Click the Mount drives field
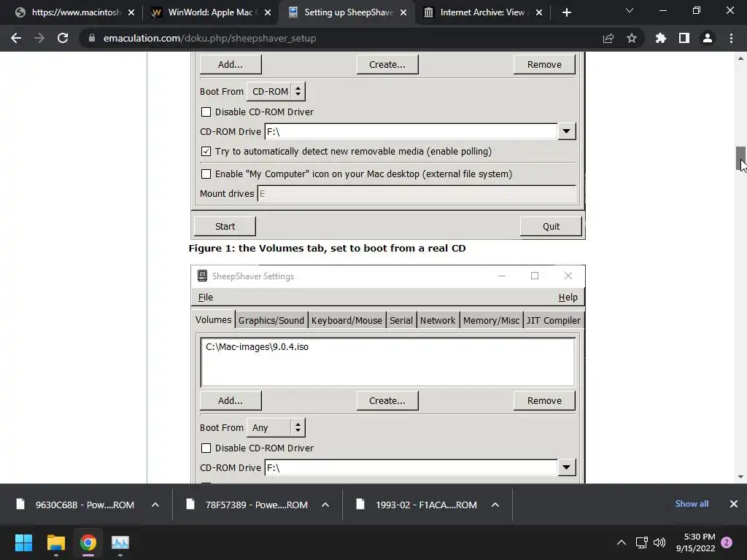 tap(417, 194)
